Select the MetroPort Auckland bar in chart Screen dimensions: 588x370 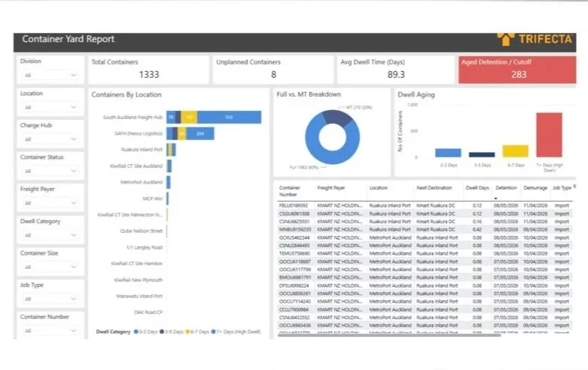coord(169,182)
